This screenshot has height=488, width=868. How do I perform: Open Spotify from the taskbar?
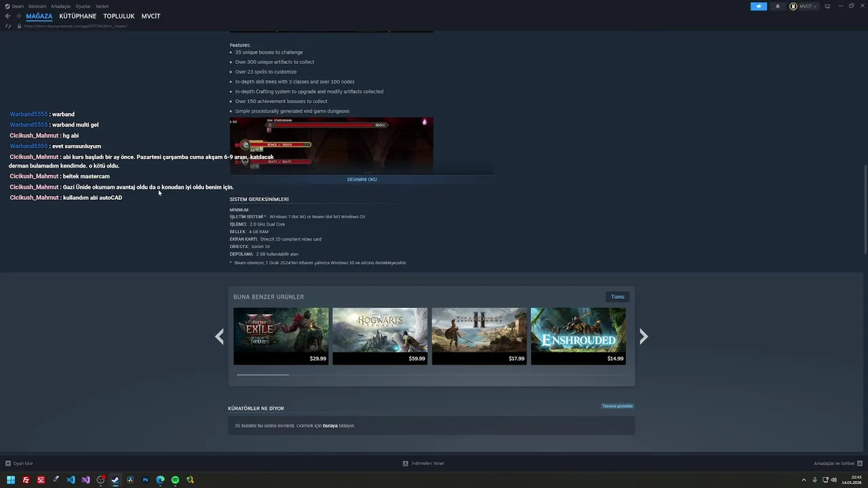click(175, 480)
